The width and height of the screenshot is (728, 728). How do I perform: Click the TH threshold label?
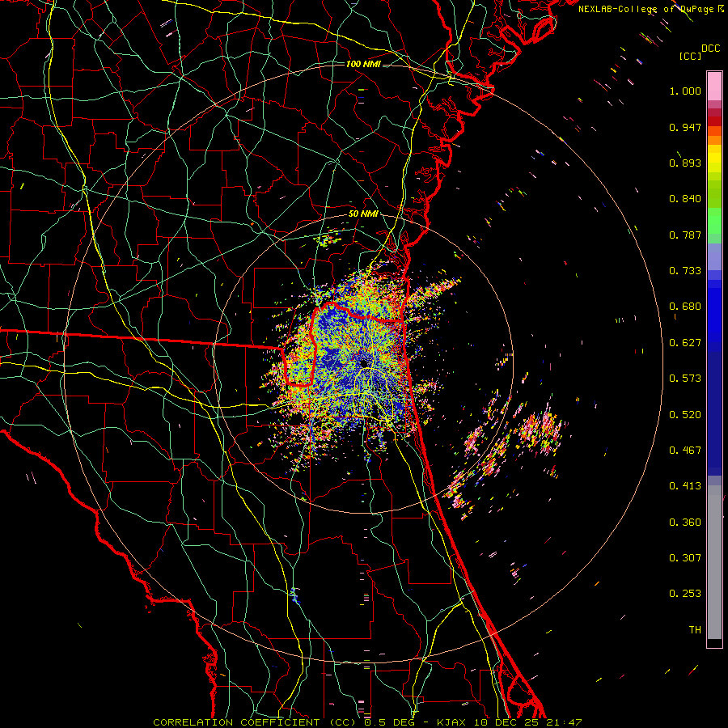pyautogui.click(x=695, y=630)
